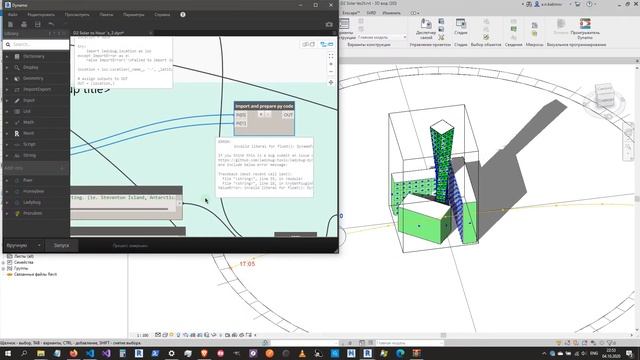Image resolution: width=640 pixels, height=360 pixels.
Task: Click the Revit user account icon
Action: (537, 4)
